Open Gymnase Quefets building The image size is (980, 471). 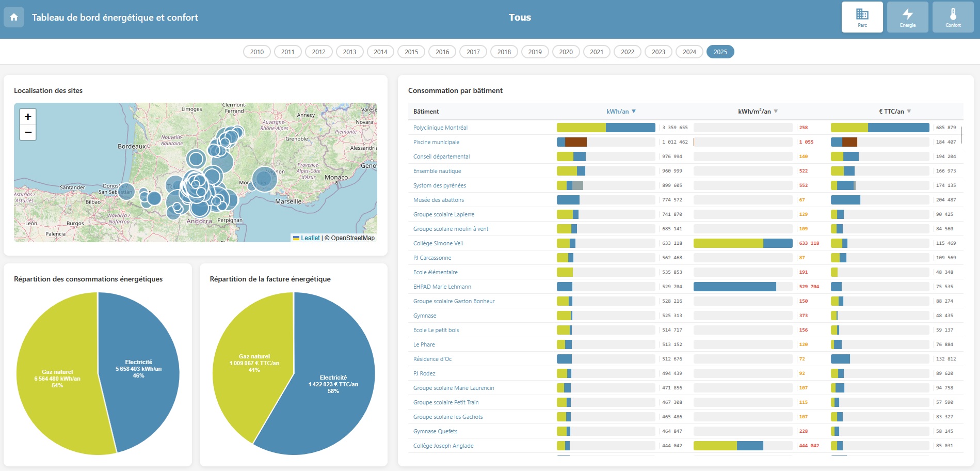click(x=435, y=431)
